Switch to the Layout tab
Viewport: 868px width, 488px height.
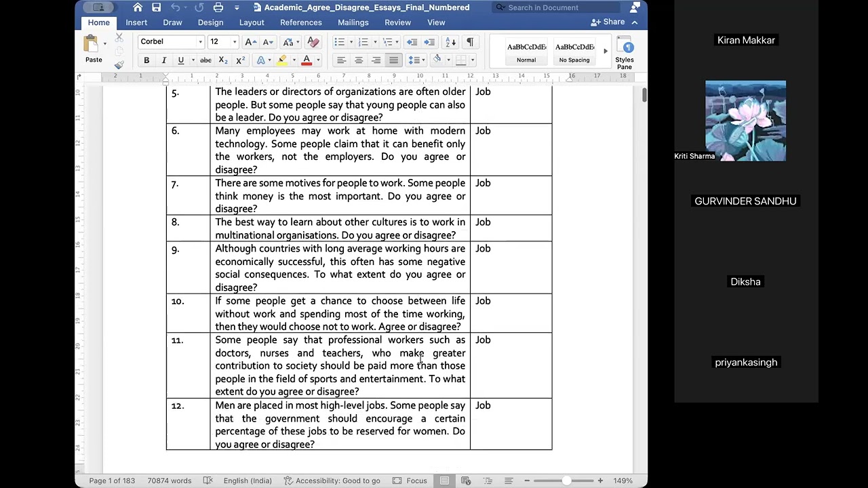tap(252, 22)
